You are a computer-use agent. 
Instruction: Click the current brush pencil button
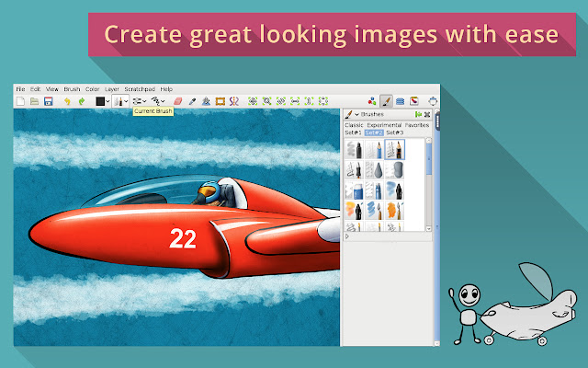pos(119,101)
